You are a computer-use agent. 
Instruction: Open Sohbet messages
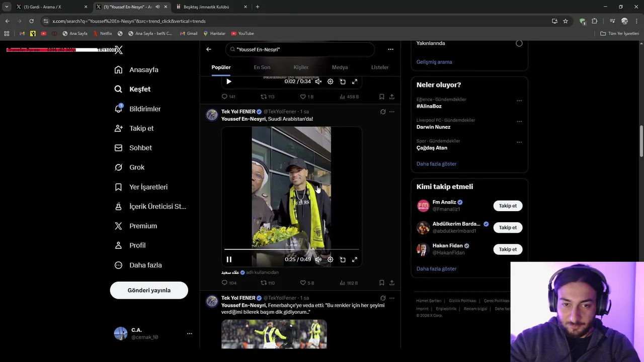click(133, 148)
